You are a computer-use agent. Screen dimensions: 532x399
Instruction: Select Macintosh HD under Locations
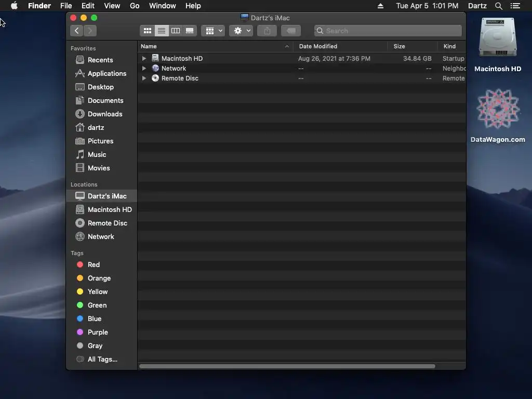tap(101, 210)
